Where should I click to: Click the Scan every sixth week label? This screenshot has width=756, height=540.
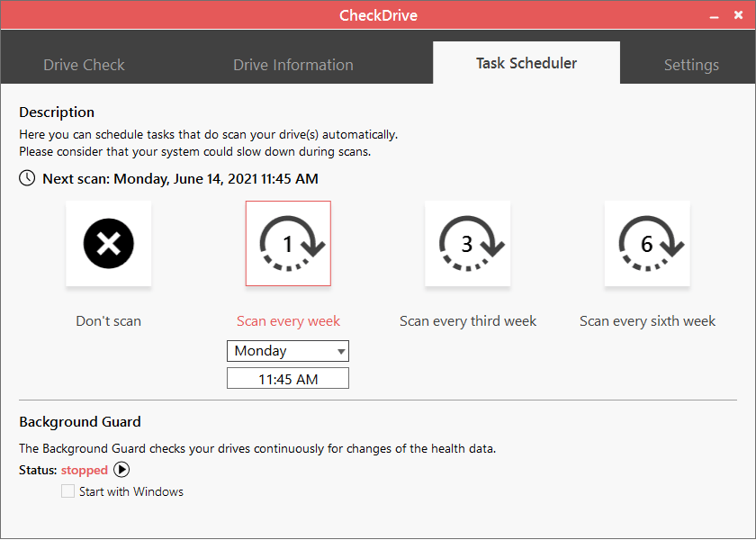pyautogui.click(x=647, y=321)
